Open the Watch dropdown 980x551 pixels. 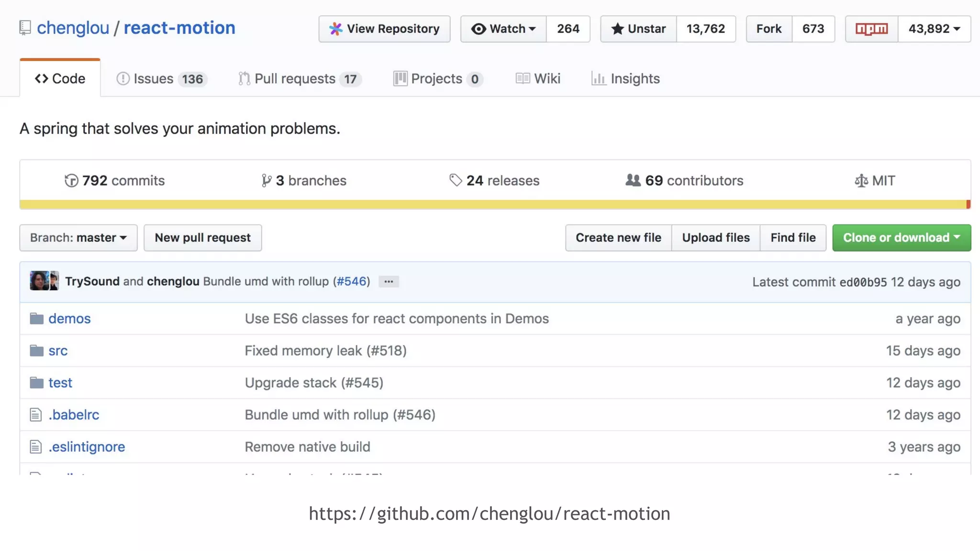pos(503,29)
